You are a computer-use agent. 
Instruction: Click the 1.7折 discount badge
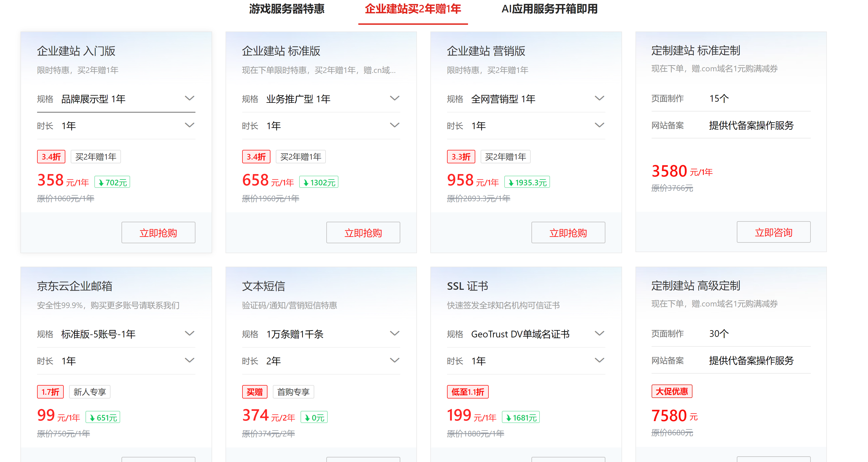50,392
